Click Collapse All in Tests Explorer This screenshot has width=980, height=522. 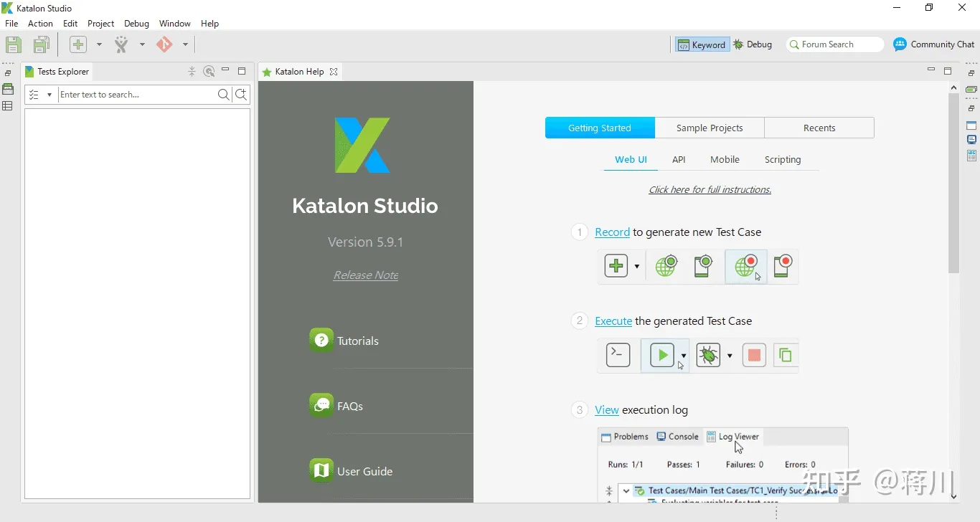tap(192, 71)
